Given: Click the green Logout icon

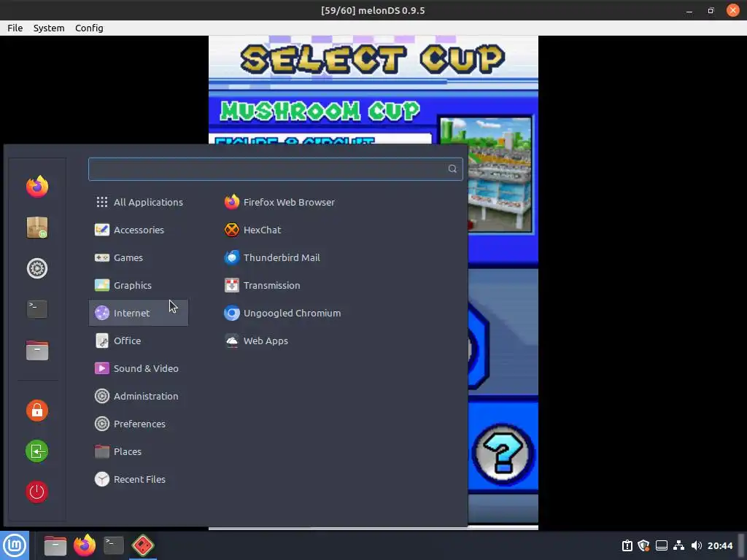Looking at the screenshot, I should coord(37,451).
